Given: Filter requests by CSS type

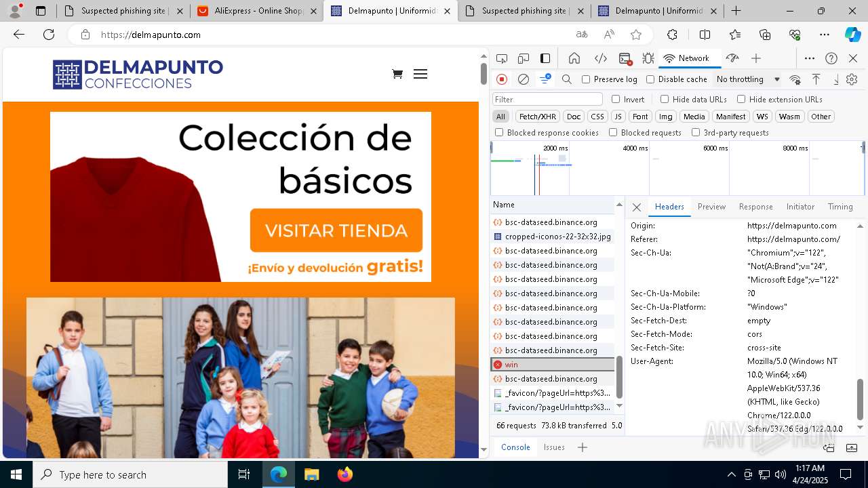Looking at the screenshot, I should point(597,117).
